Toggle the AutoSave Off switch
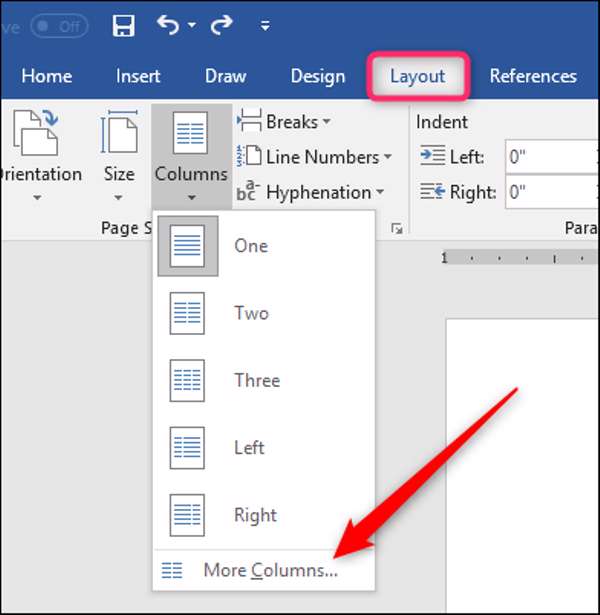The height and width of the screenshot is (615, 600). (59, 26)
